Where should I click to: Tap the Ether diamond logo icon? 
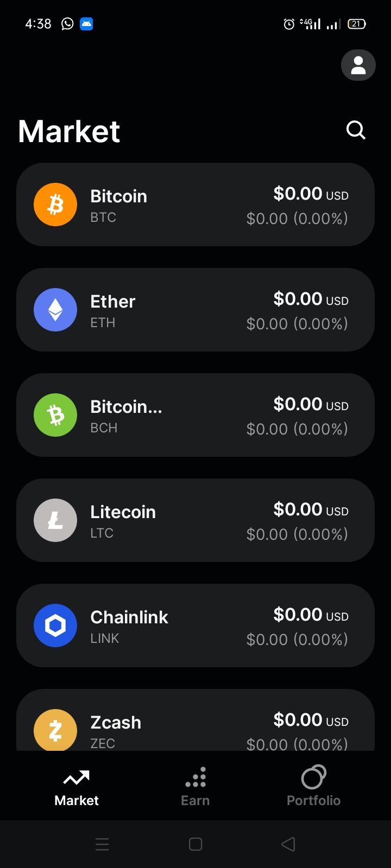(x=55, y=310)
